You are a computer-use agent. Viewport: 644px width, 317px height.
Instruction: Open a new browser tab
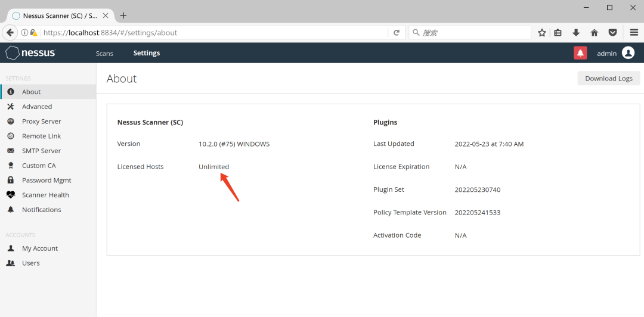pos(123,15)
